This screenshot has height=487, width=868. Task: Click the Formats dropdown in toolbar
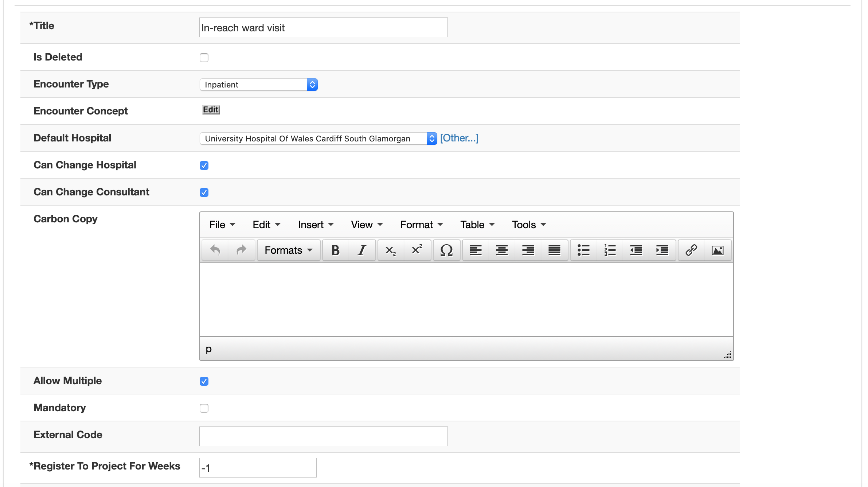[288, 250]
